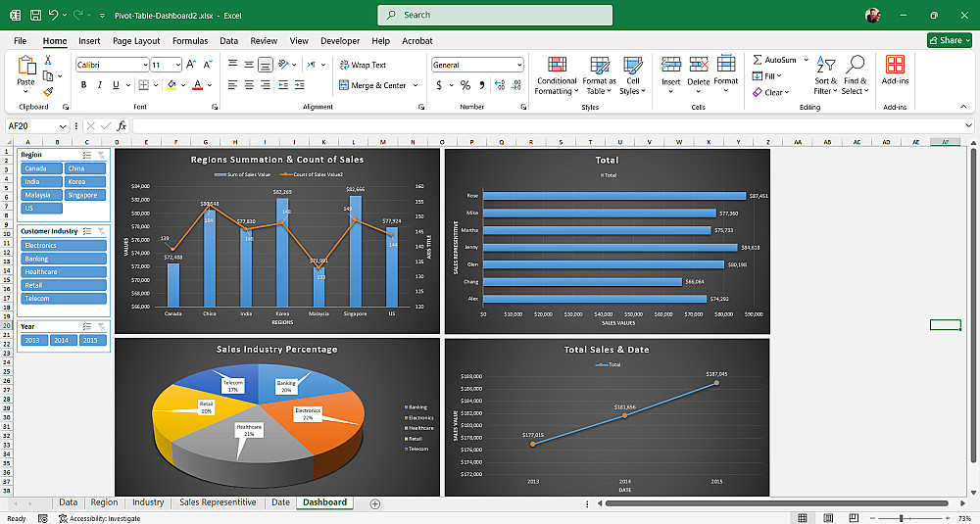Click Increase Decimal icon

pos(500,85)
